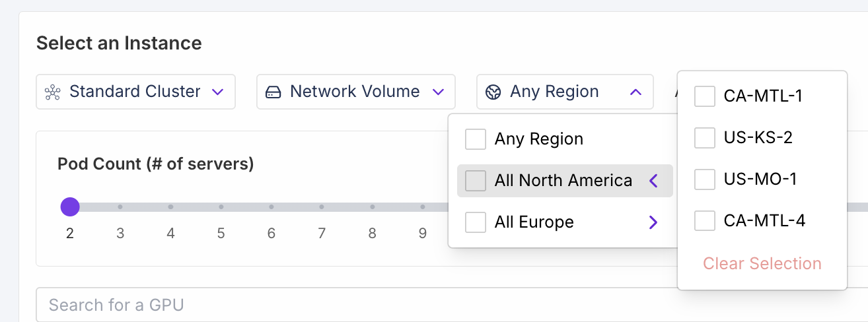Tick the CA-MTL-4 checkbox
This screenshot has width=868, height=322.
705,221
